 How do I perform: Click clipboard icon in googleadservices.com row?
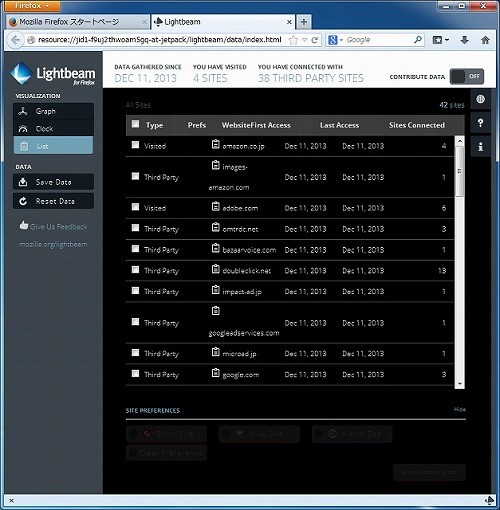(216, 311)
